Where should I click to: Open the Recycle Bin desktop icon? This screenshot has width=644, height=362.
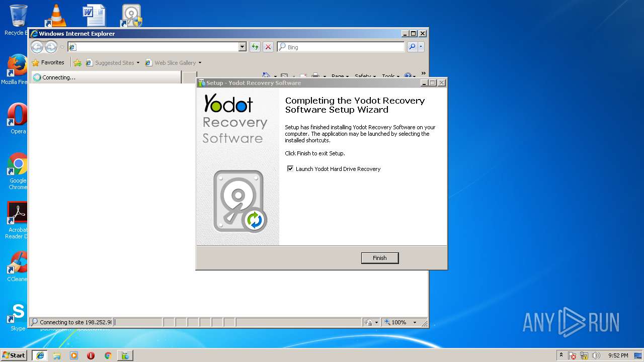click(x=18, y=20)
